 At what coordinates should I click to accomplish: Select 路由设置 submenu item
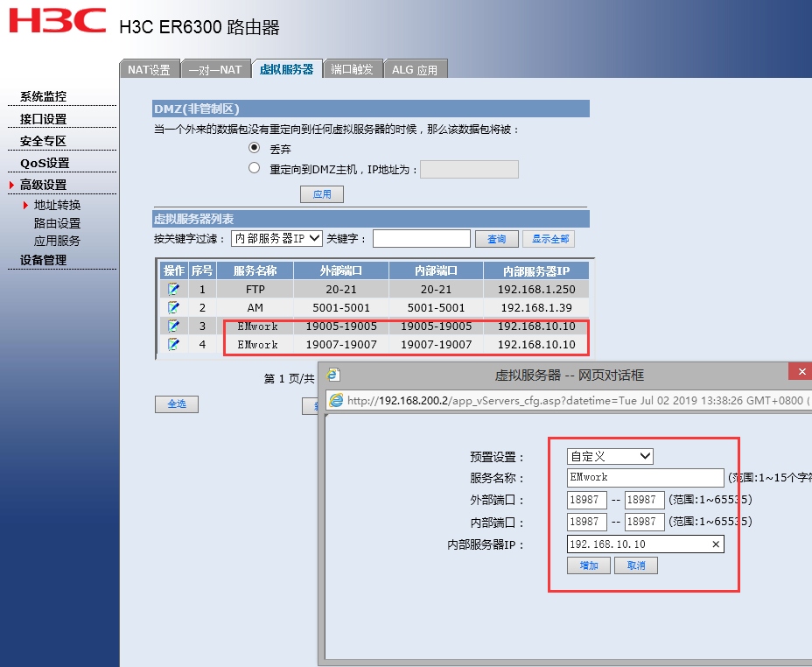pyautogui.click(x=57, y=223)
